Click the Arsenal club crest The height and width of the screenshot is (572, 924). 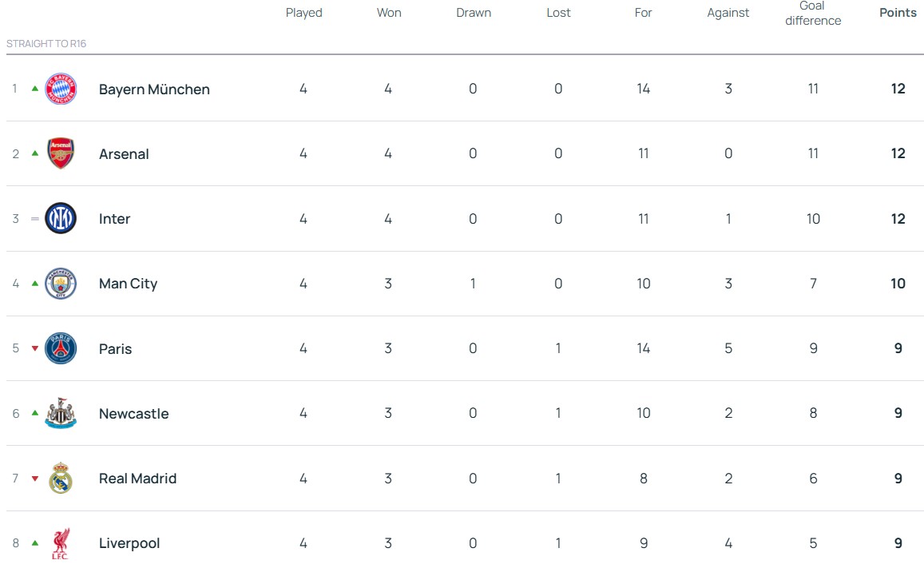pos(61,153)
